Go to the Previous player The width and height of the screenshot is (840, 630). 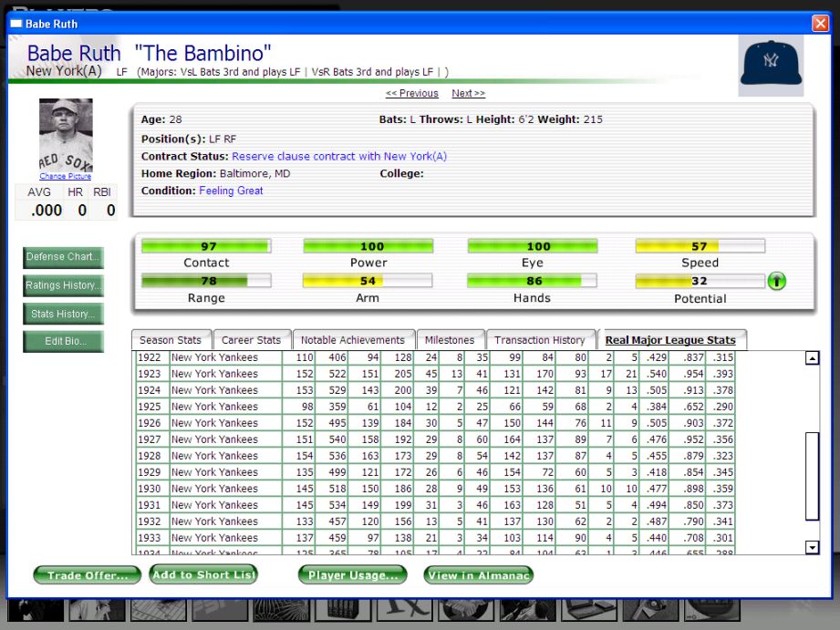(411, 93)
